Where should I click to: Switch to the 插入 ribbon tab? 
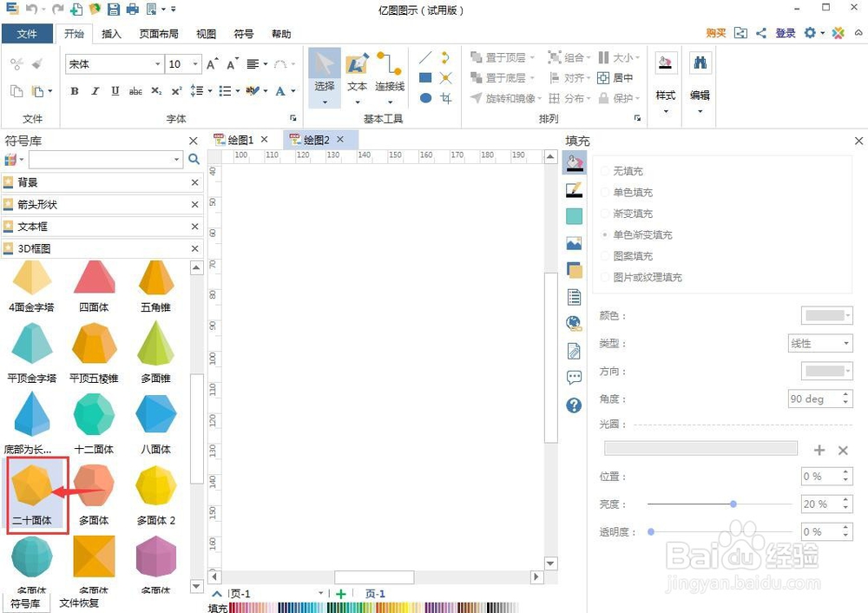(x=111, y=34)
